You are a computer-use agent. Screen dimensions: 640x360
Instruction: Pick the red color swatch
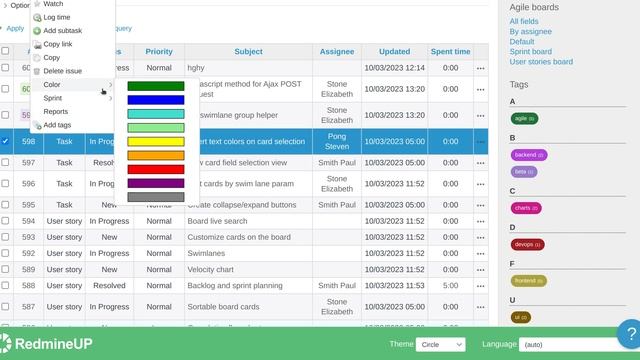tap(156, 169)
